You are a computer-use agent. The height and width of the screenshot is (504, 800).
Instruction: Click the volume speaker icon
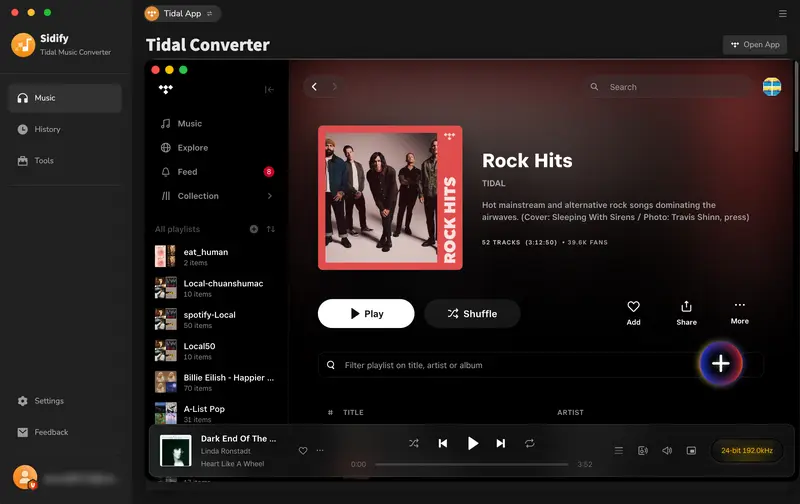[x=667, y=451]
